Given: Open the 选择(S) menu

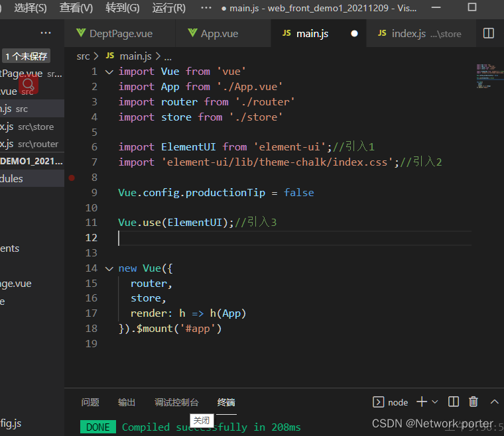Looking at the screenshot, I should (31, 8).
